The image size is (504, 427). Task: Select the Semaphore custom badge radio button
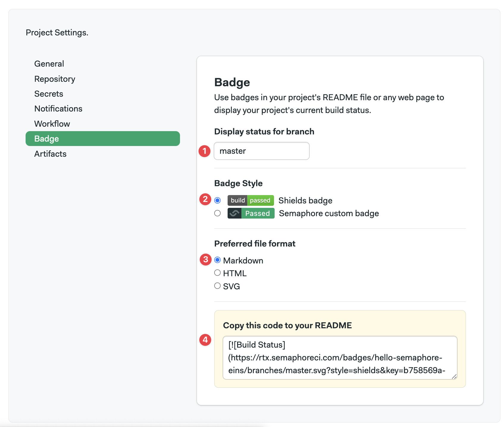point(217,213)
